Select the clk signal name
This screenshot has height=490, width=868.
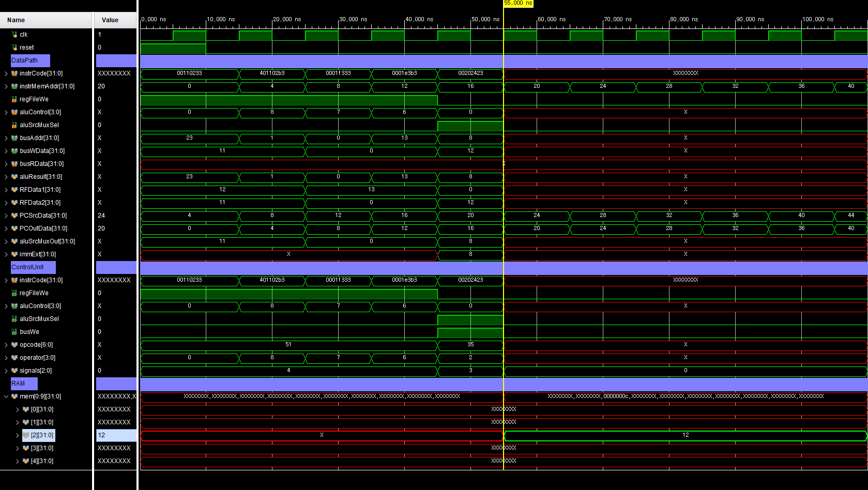pos(24,35)
